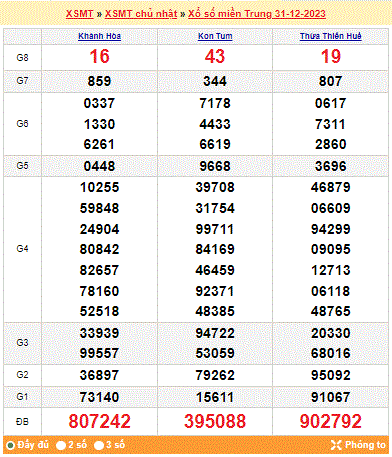Click the special prize 807242
The height and width of the screenshot is (457, 392).
click(x=99, y=421)
